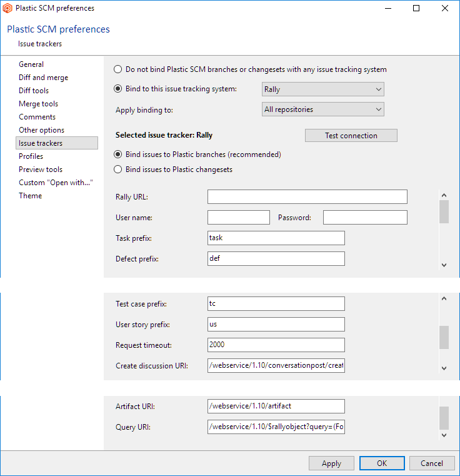Click scrollbar thumb next to Request timeout
This screenshot has height=476, width=460.
pyautogui.click(x=444, y=338)
